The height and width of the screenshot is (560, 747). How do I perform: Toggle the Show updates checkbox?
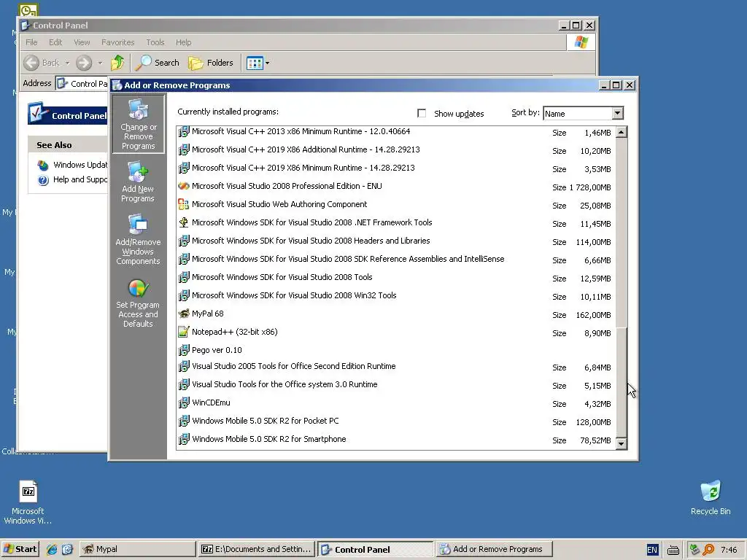(422, 113)
